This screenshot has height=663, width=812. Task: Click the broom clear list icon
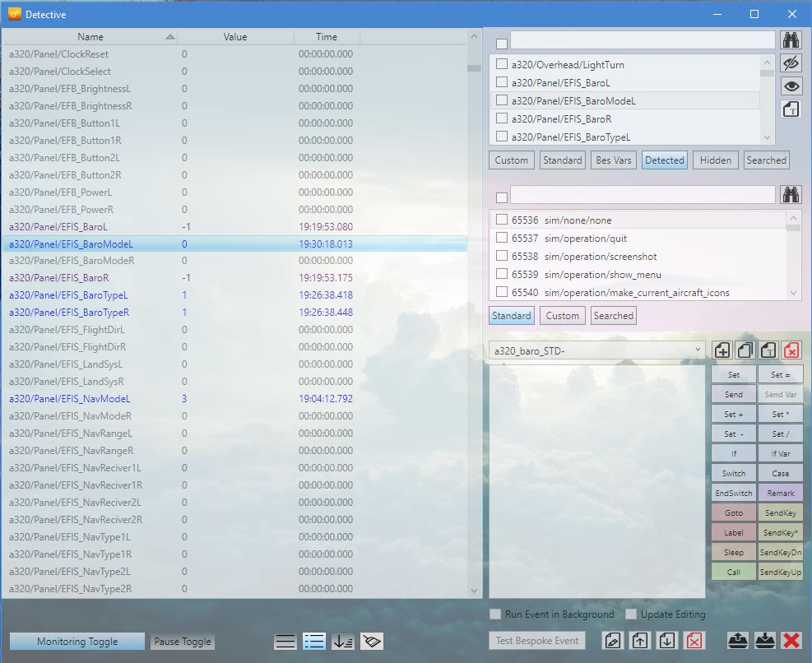click(373, 642)
